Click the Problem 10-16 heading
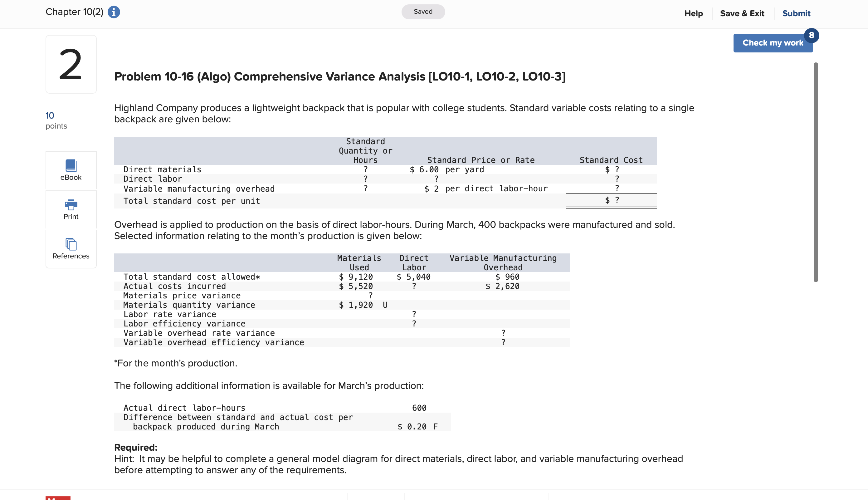The image size is (868, 500). (339, 76)
